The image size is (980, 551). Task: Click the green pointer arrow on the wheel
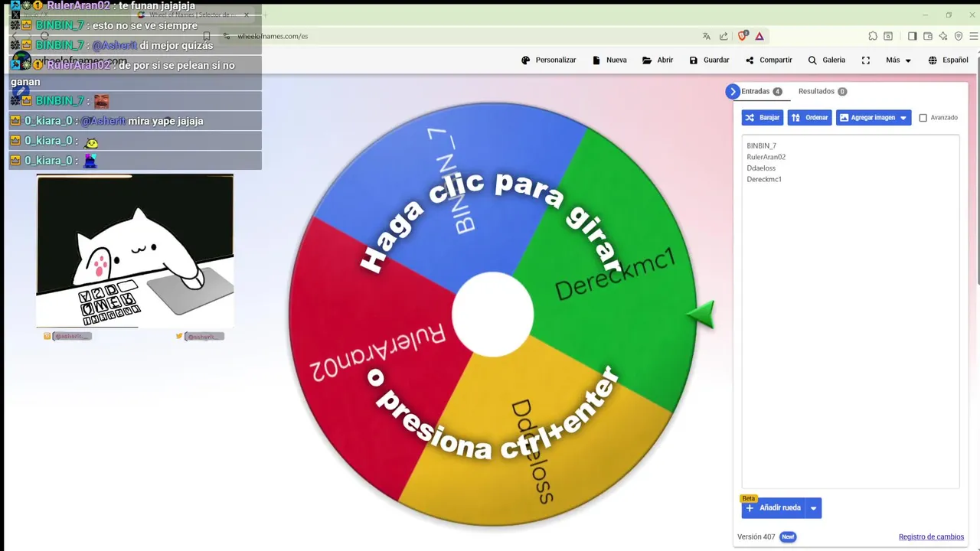[x=701, y=315]
